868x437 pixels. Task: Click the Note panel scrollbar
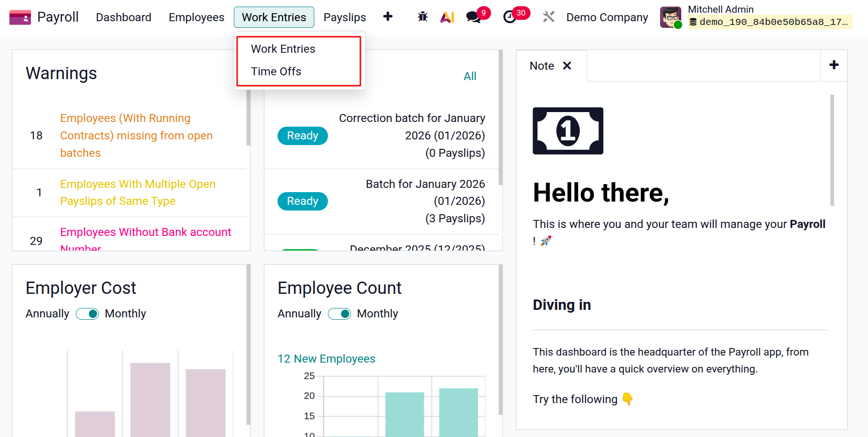[x=832, y=150]
